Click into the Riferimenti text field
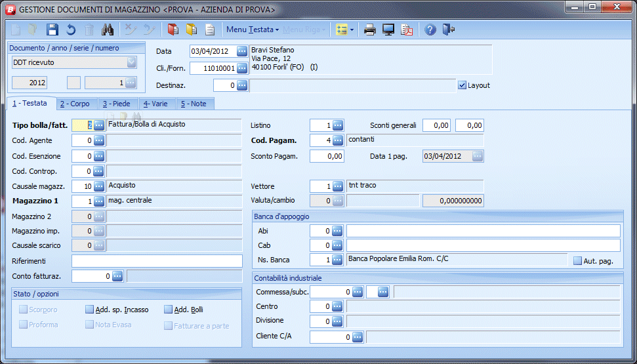The image size is (637, 364). (157, 261)
